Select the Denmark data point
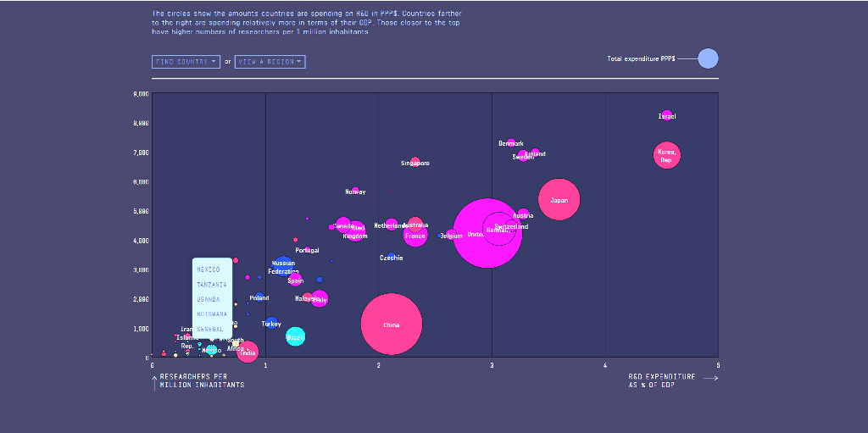 (x=511, y=143)
